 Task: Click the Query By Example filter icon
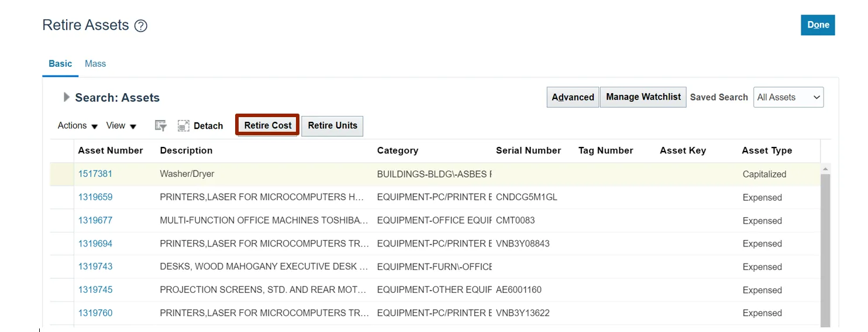tap(160, 126)
